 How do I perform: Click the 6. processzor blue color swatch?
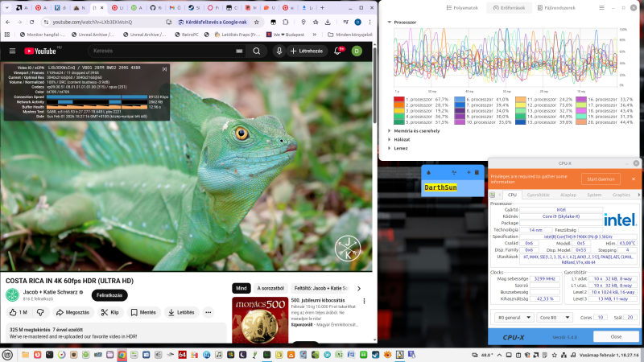[459, 99]
